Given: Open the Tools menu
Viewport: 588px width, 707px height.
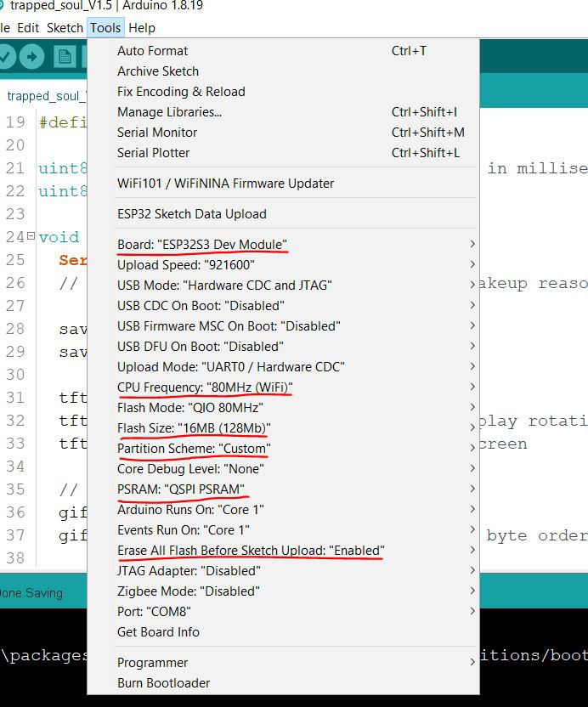Looking at the screenshot, I should coord(105,28).
